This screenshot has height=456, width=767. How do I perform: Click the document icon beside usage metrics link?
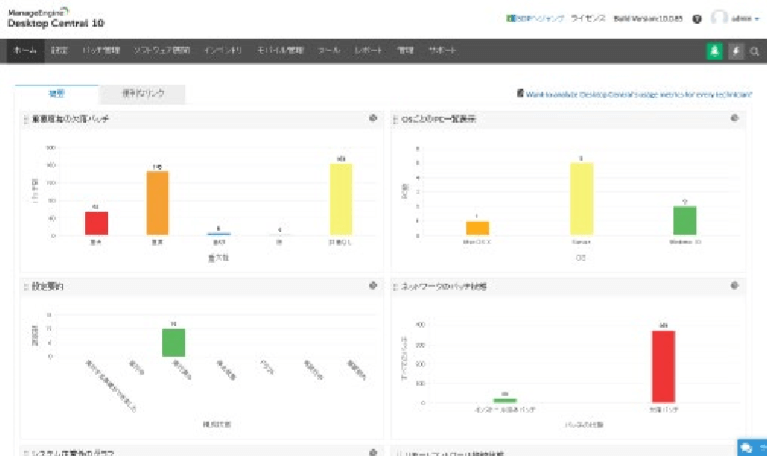point(520,93)
